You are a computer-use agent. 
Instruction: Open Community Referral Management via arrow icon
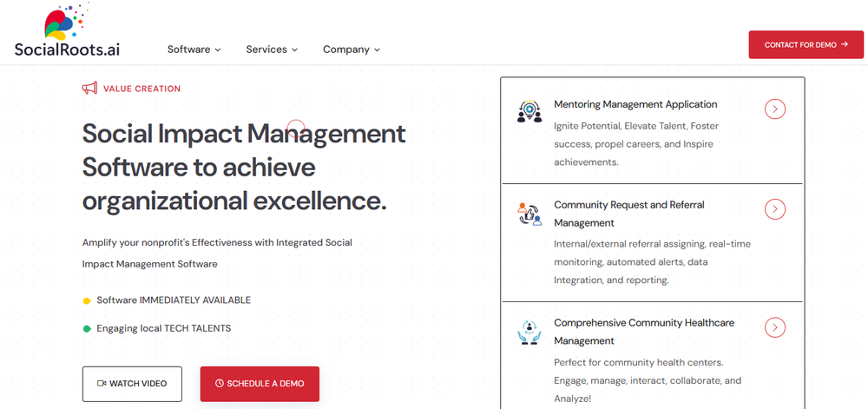click(x=775, y=209)
